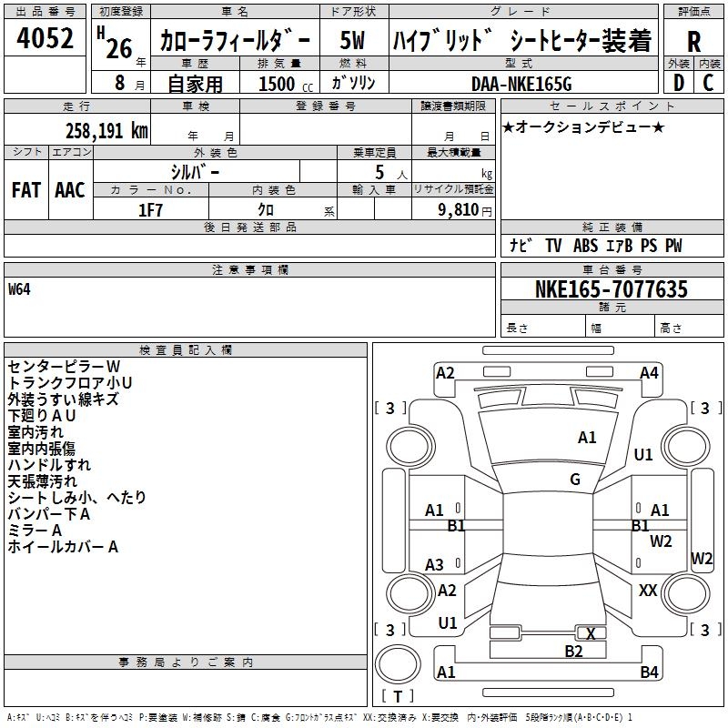Click inspector note 天張薄汚れ
The image size is (728, 728).
[42, 481]
